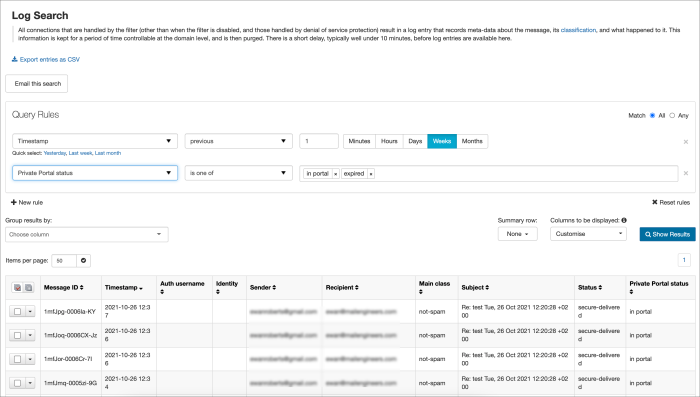Image resolution: width=700 pixels, height=397 pixels.
Task: Click the select-all header icon
Action: tap(17, 288)
